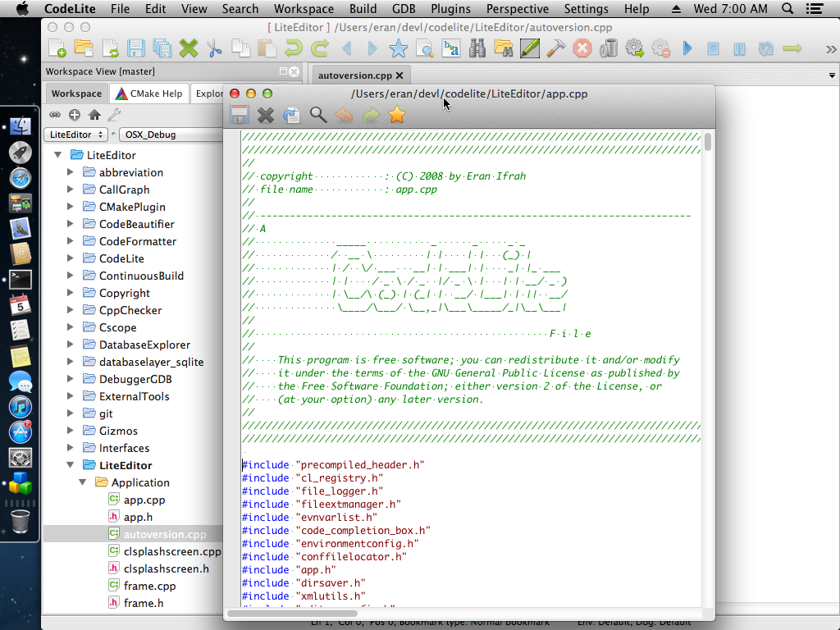
Task: Expand the abbreviation project folder
Action: coord(71,172)
